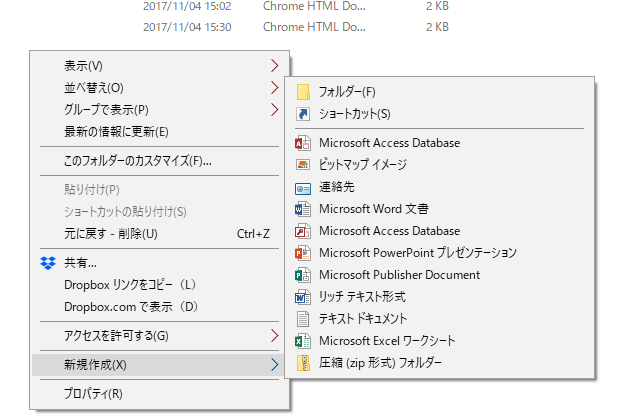Viewport: 620px width, 420px height.
Task: Click the Dropbox icon beside 共有
Action: (x=47, y=263)
